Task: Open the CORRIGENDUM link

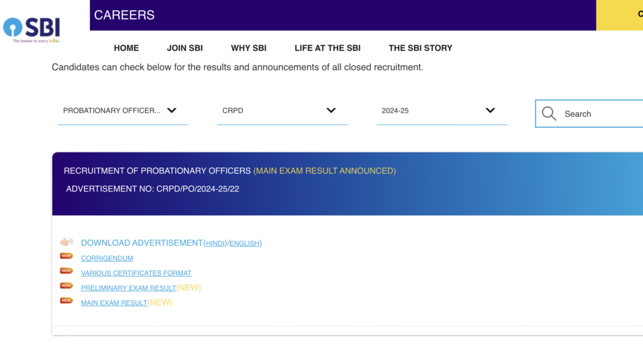Action: (107, 258)
